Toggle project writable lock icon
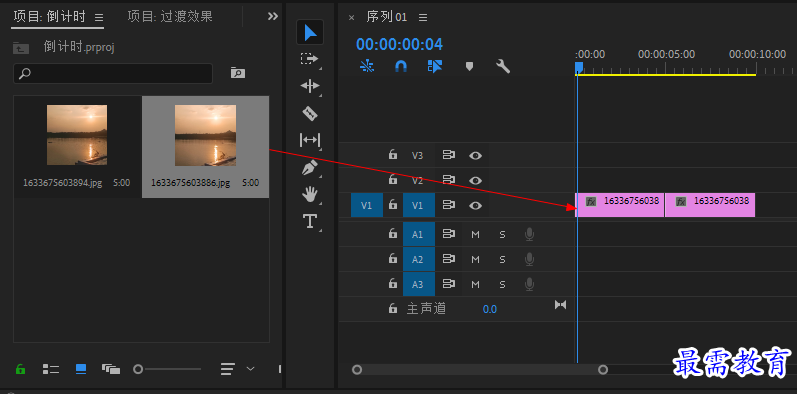 pyautogui.click(x=20, y=369)
